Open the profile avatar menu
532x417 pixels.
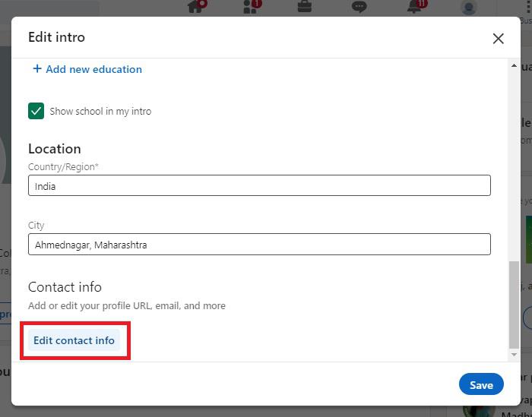469,8
